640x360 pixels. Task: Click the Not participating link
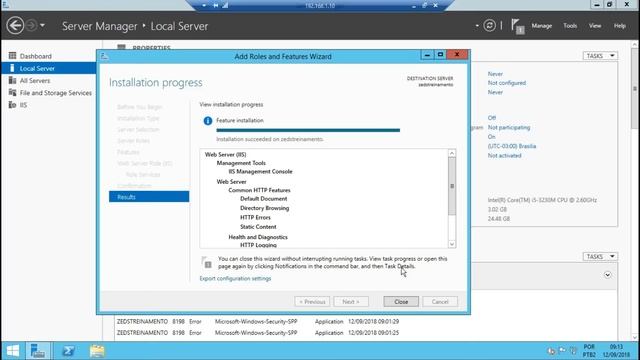pos(509,127)
